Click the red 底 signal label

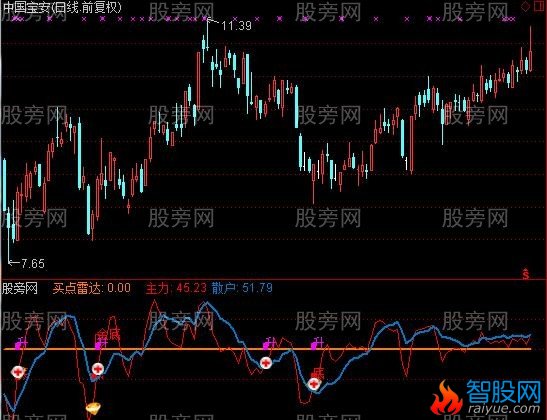pyautogui.click(x=317, y=374)
